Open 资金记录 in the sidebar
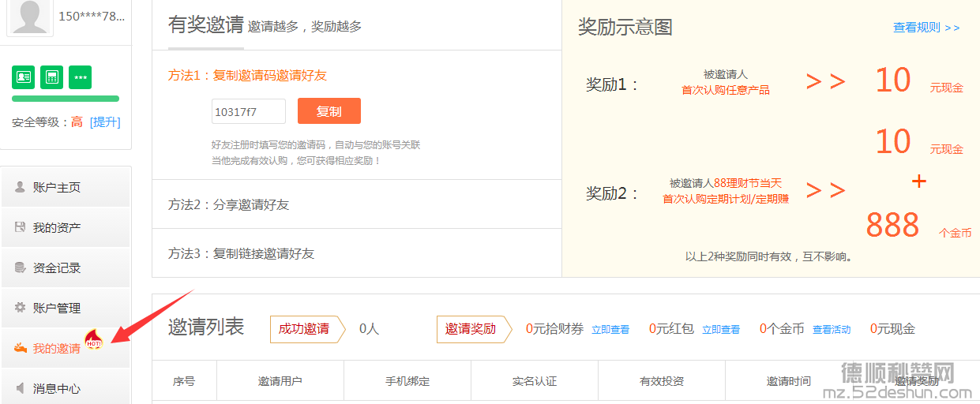 click(66, 267)
